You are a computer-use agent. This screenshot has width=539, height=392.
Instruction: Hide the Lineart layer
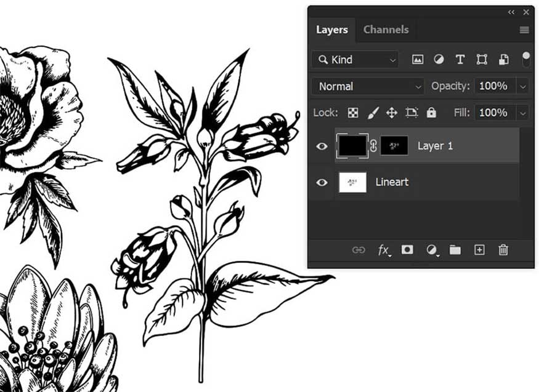pyautogui.click(x=322, y=182)
